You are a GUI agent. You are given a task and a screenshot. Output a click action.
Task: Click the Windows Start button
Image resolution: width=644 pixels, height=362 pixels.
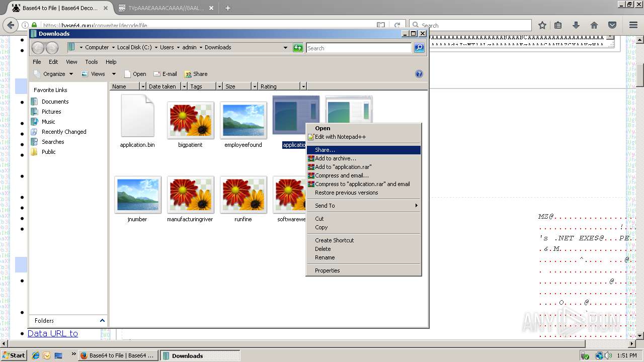(14, 355)
